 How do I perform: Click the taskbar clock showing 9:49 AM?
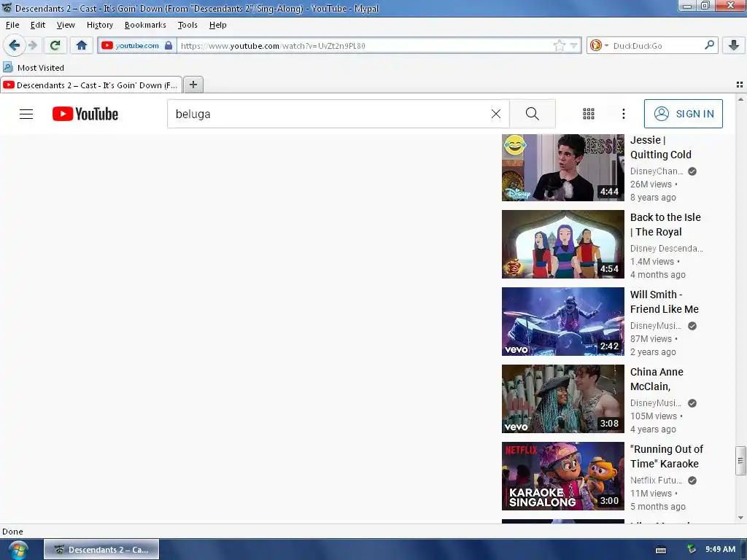(x=720, y=549)
